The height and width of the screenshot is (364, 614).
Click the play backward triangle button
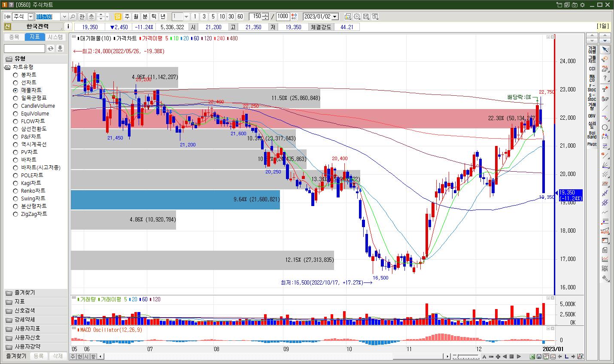click(x=505, y=357)
